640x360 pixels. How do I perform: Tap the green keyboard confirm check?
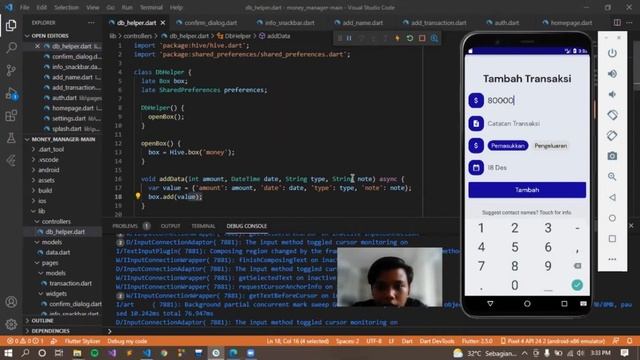point(577,285)
